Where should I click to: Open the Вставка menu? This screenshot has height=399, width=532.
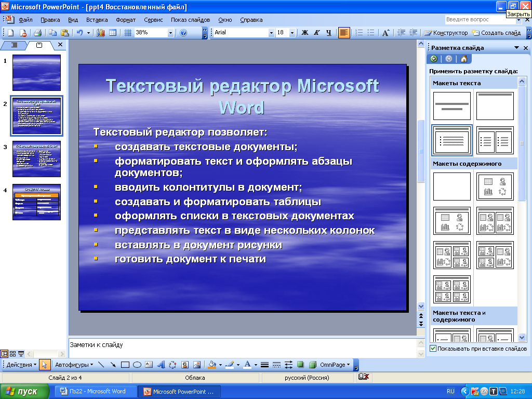[97, 20]
